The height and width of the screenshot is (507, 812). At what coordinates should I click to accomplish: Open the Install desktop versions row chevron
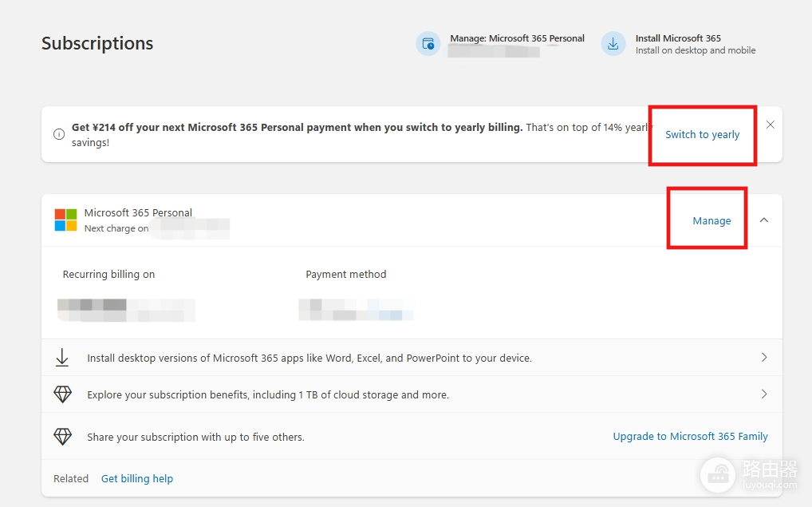[764, 357]
